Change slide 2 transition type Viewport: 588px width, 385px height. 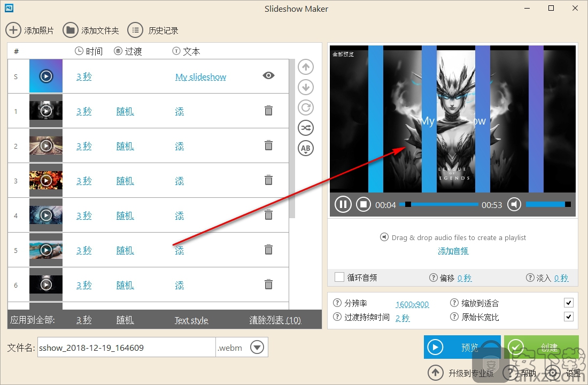pyautogui.click(x=125, y=147)
